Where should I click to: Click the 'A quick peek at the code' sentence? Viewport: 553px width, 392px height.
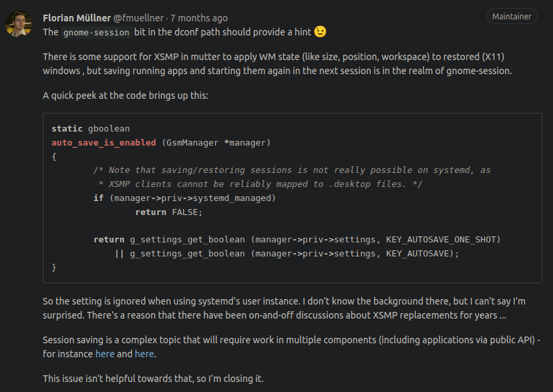point(126,95)
